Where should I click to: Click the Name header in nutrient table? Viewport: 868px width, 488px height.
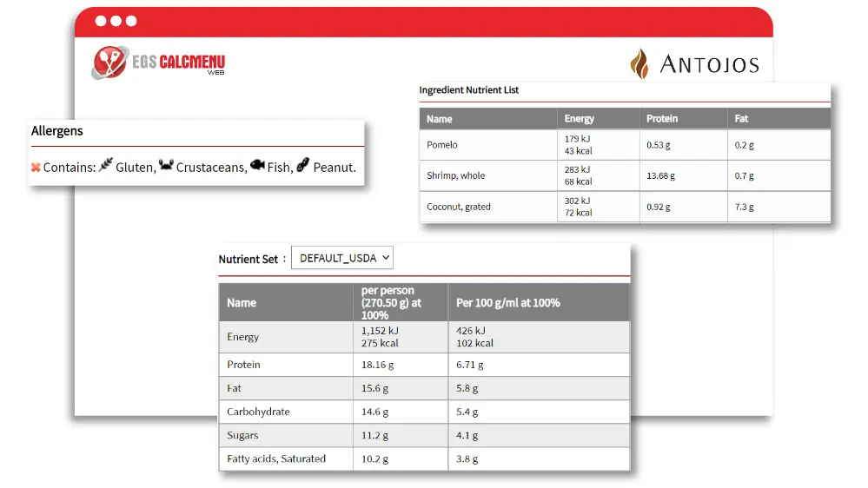click(x=242, y=303)
